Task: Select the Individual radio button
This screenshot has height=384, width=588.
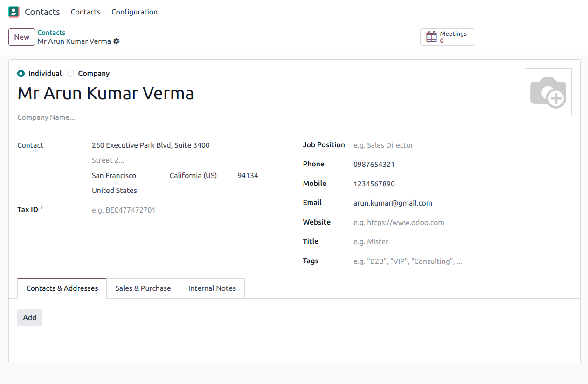Action: coord(21,74)
